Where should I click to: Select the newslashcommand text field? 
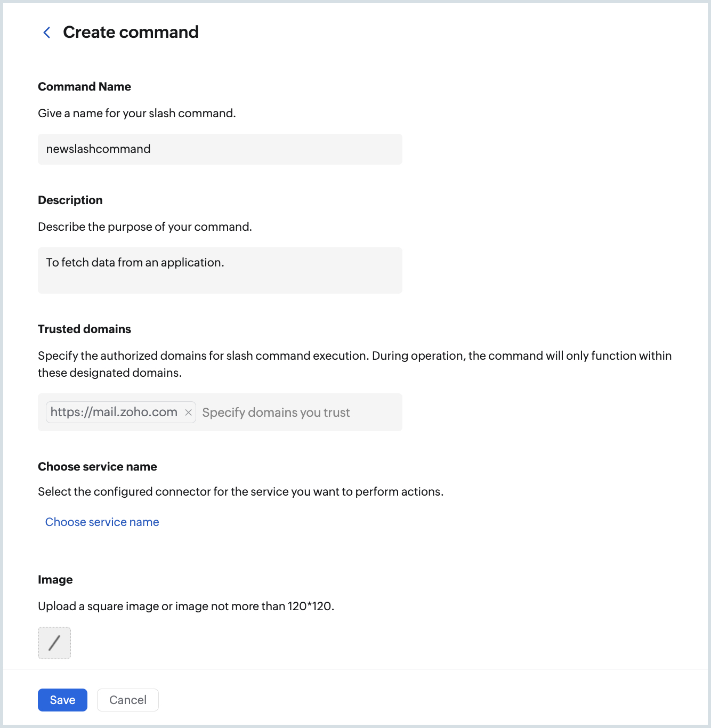pyautogui.click(x=220, y=149)
